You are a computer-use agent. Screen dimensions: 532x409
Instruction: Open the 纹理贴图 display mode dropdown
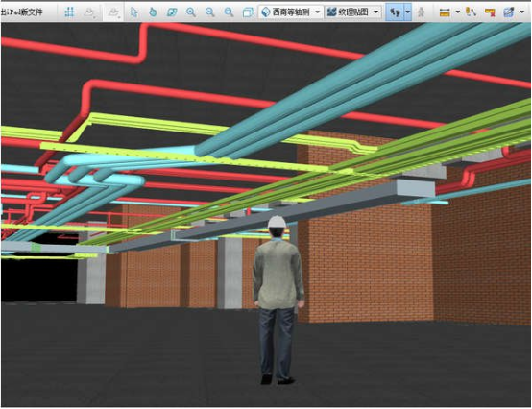(352, 12)
